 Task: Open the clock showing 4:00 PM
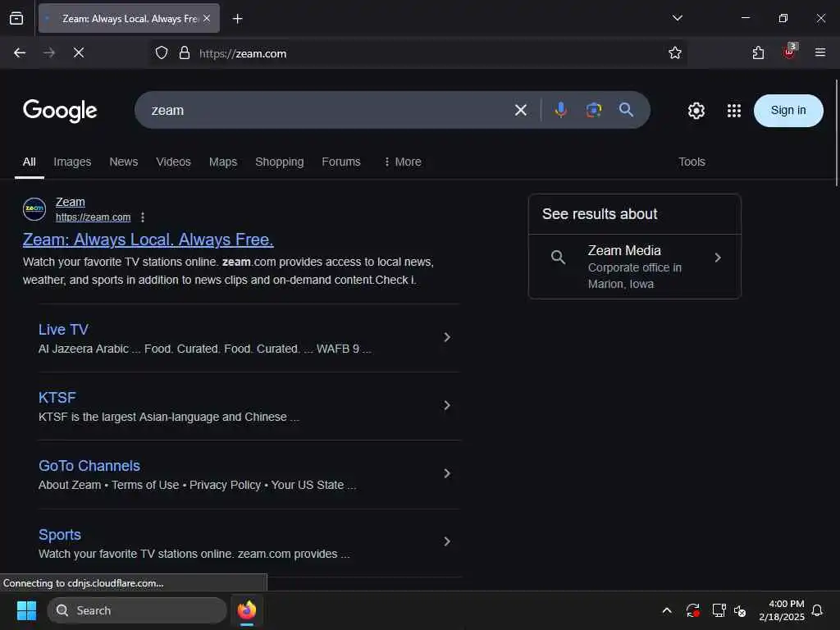[782, 610]
